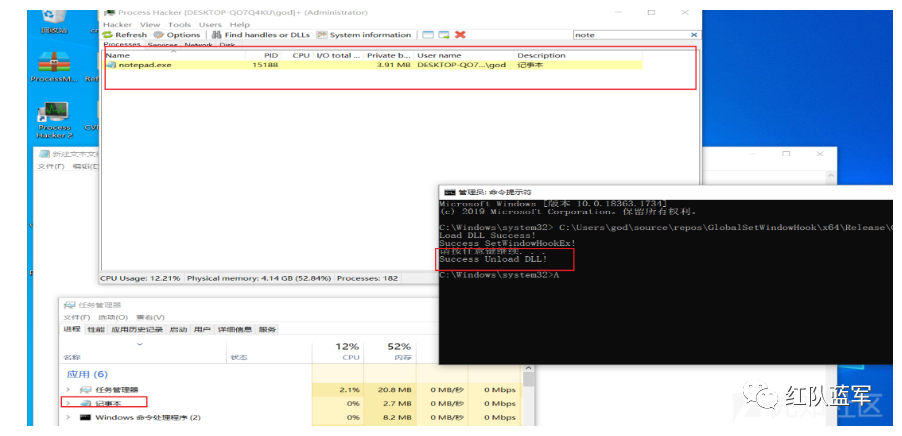
Task: Sort by the I/O total column header
Action: (339, 55)
